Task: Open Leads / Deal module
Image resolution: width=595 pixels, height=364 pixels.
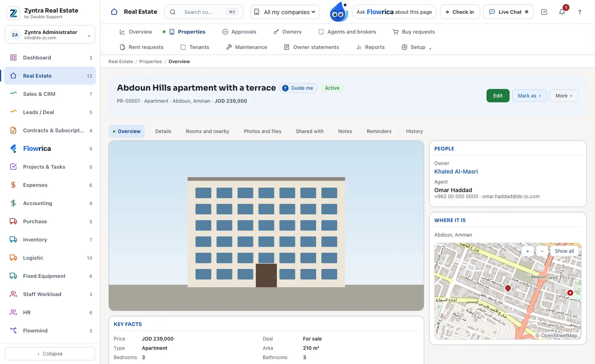Action: pos(50,112)
